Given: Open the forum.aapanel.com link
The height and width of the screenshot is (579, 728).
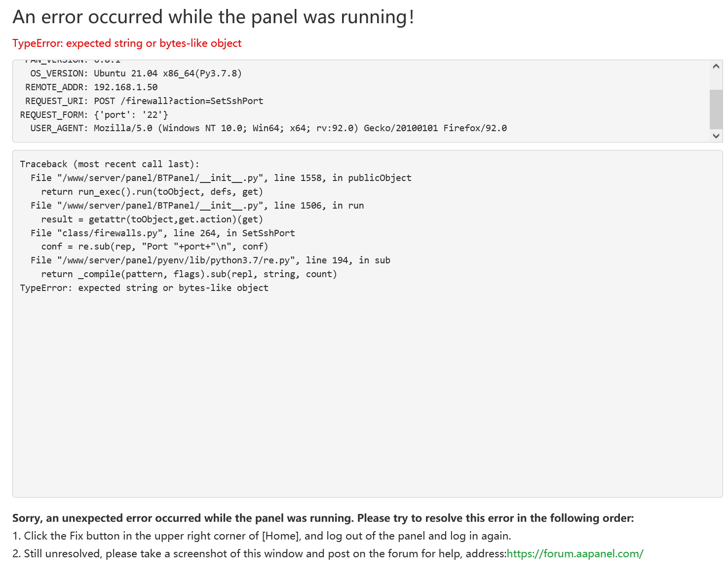Looking at the screenshot, I should tap(575, 553).
